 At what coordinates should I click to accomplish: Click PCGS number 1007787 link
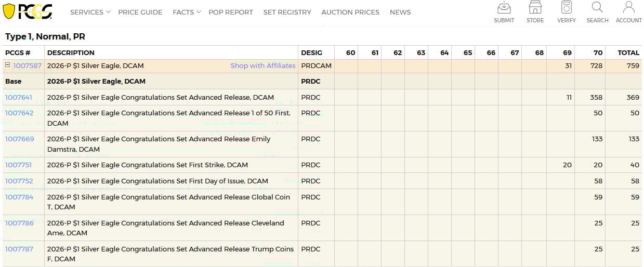click(x=19, y=249)
